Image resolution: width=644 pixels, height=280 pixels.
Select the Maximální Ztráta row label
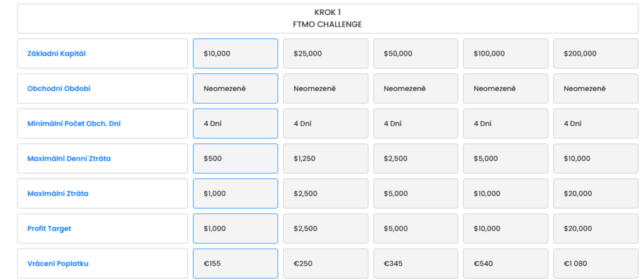[x=102, y=193]
